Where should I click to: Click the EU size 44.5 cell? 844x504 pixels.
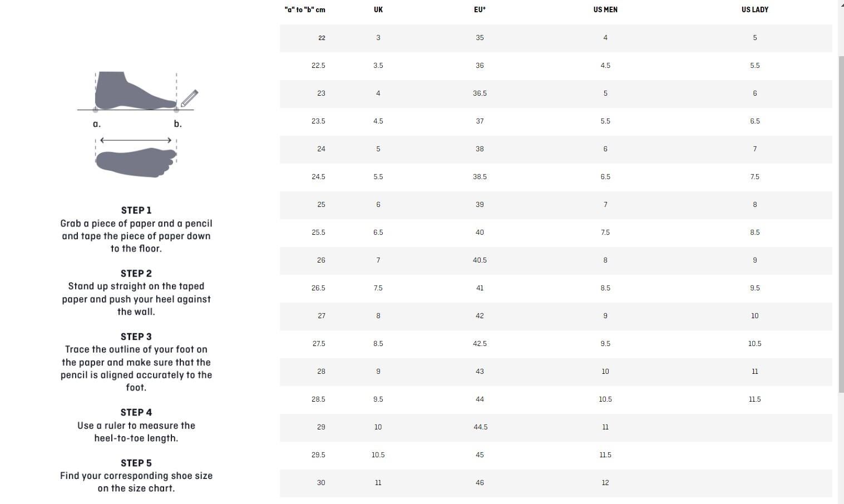tap(480, 427)
